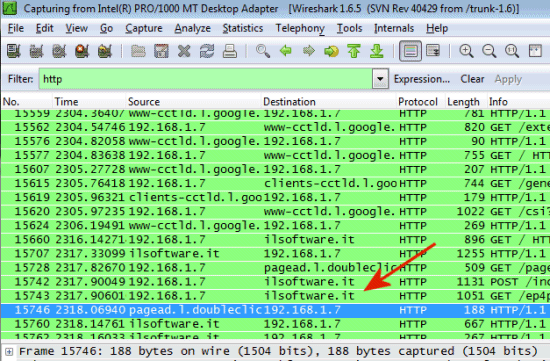Jump to the last packet
Viewport: 550px width, 361px height.
376,51
